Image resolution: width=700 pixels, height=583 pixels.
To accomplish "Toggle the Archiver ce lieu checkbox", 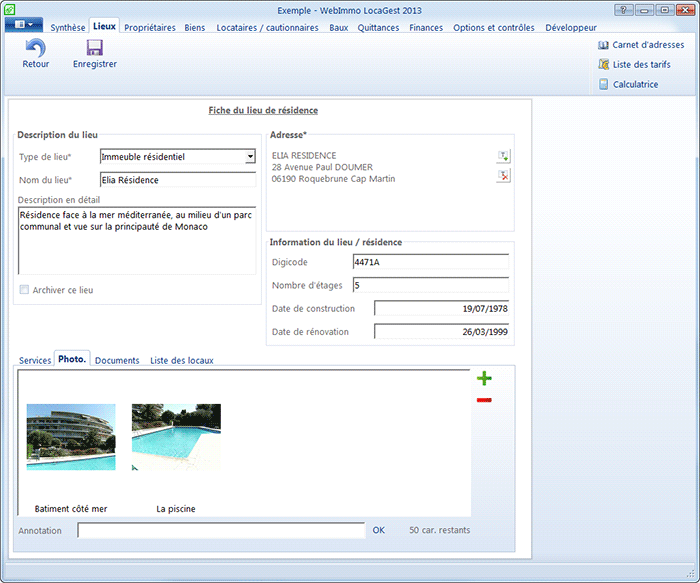I will click(24, 290).
